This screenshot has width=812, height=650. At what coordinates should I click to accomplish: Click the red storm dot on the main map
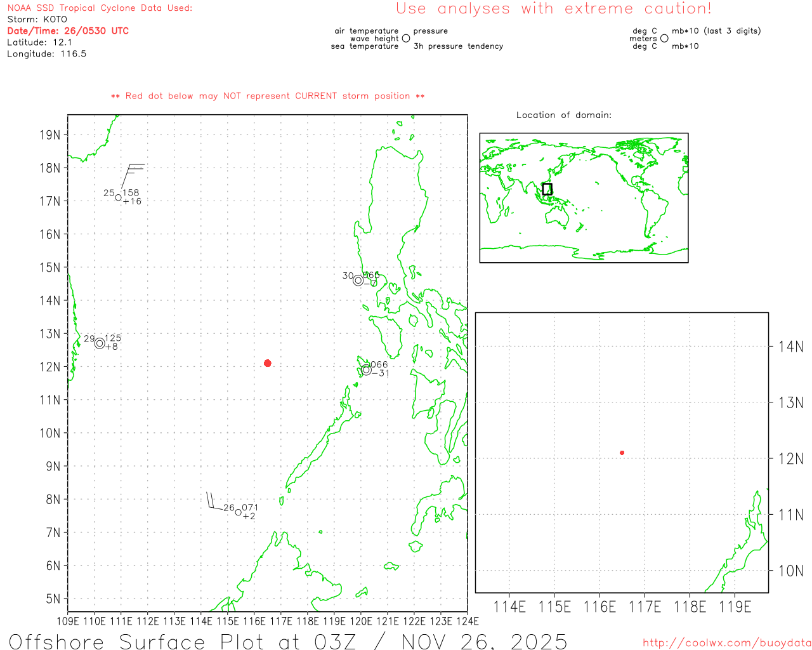[x=267, y=363]
